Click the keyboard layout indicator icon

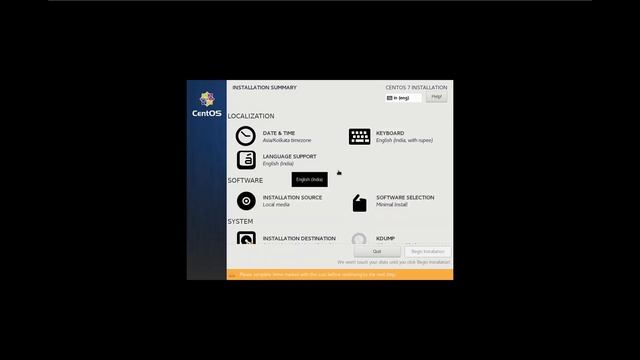click(389, 98)
